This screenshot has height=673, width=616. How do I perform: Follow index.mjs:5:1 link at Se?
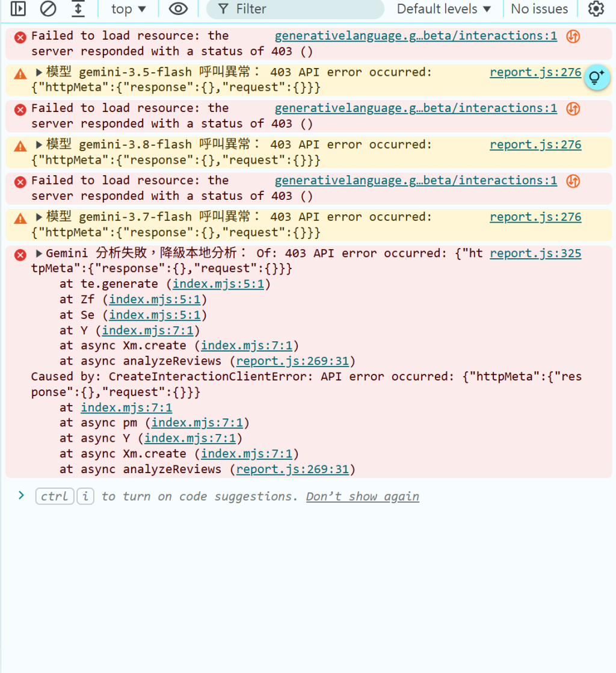tap(155, 315)
